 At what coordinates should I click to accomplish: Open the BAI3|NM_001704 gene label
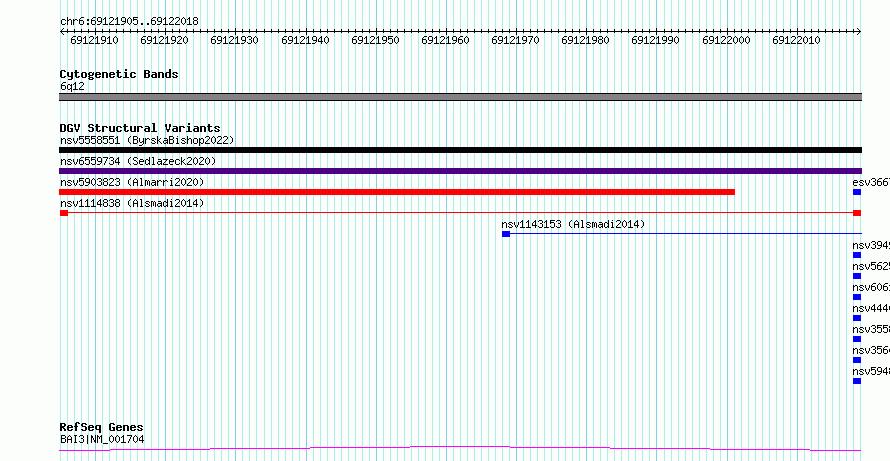pyautogui.click(x=102, y=439)
